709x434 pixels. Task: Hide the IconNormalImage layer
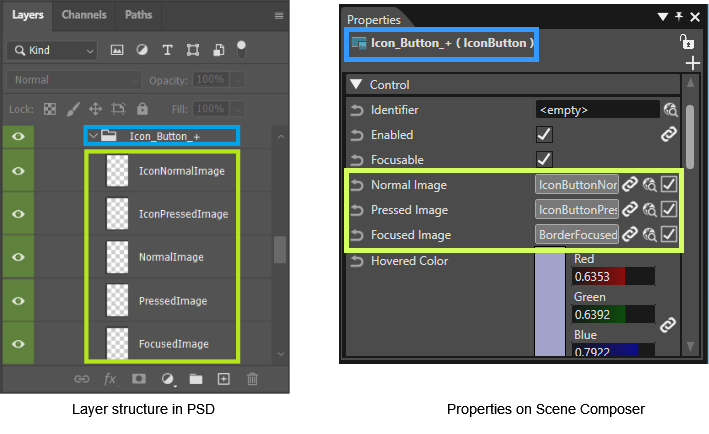point(18,171)
